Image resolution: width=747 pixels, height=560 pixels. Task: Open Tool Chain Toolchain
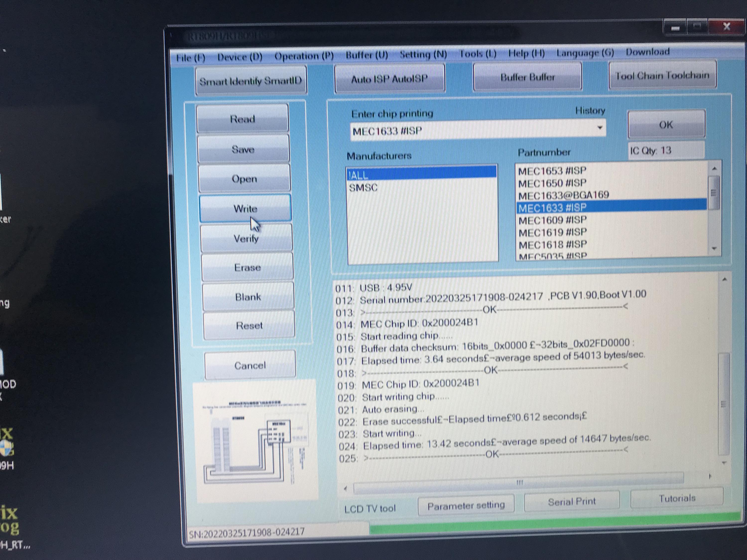(662, 76)
